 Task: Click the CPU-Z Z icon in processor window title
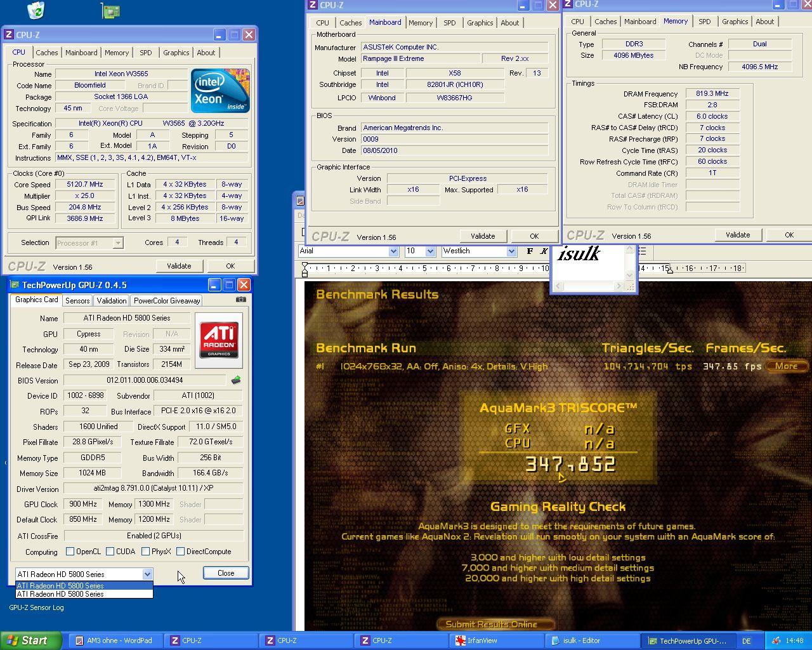tap(9, 35)
